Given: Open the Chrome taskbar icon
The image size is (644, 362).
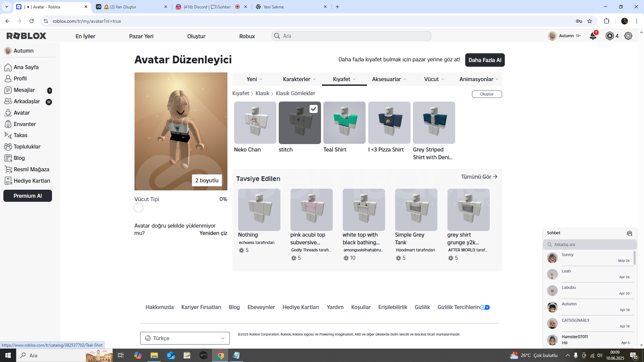Looking at the screenshot, I should tap(220, 355).
